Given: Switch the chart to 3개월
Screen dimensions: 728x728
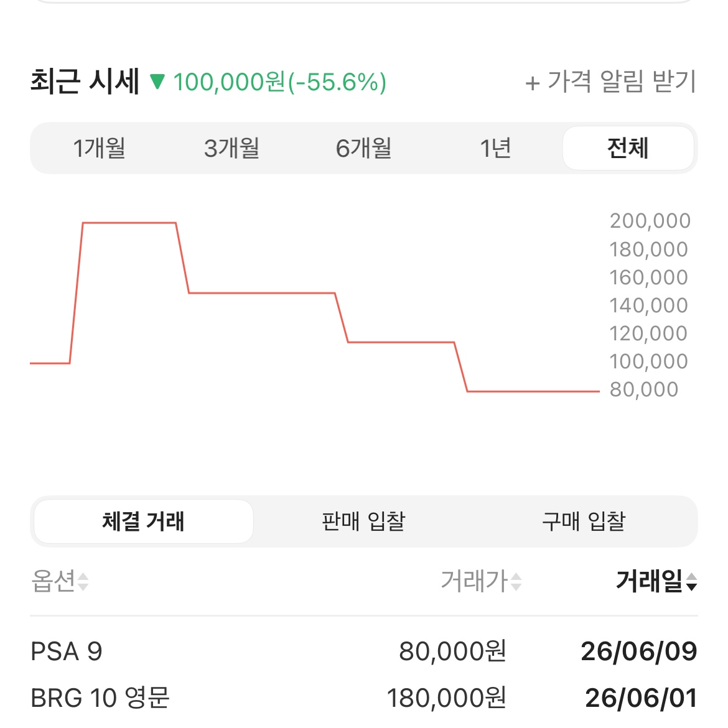Looking at the screenshot, I should (231, 148).
